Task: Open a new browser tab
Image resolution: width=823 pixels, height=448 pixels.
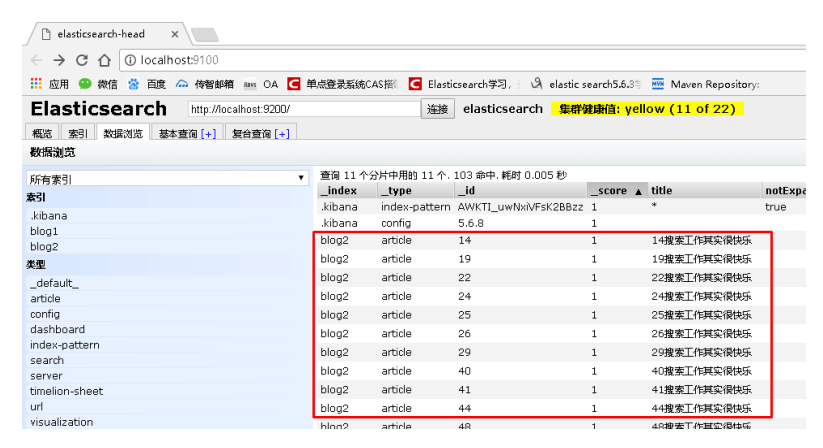Action: (205, 35)
